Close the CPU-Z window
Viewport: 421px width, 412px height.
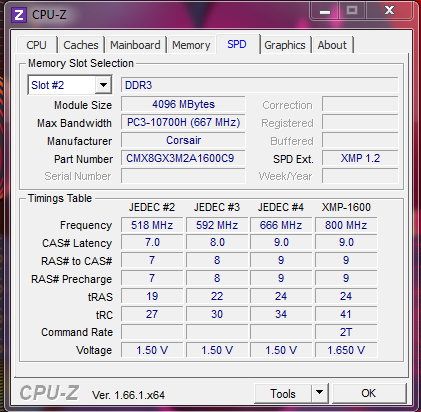(389, 10)
